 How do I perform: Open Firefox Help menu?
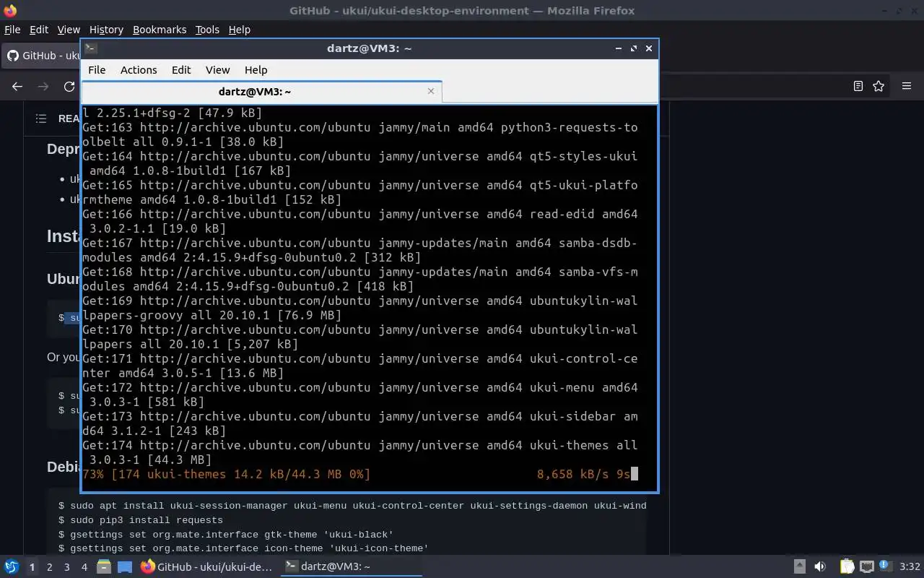pos(240,30)
